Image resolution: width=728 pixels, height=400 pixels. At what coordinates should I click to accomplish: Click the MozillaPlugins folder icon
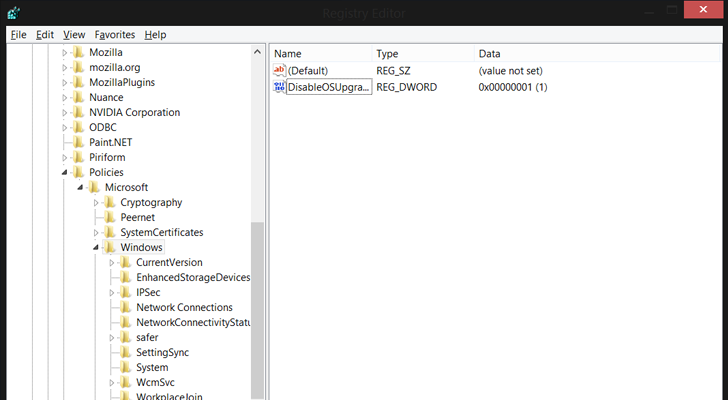point(78,82)
